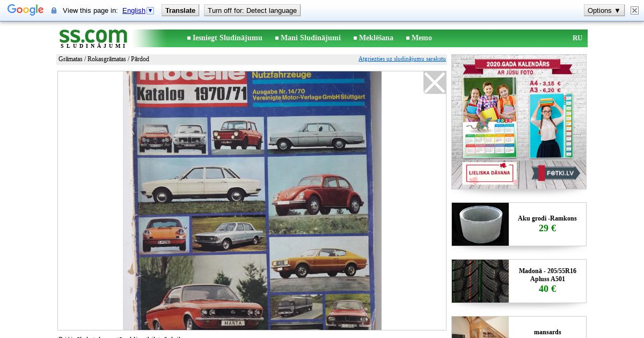Screen dimensions: 644x338
Task: Open mansards listing title
Action: click(547, 332)
